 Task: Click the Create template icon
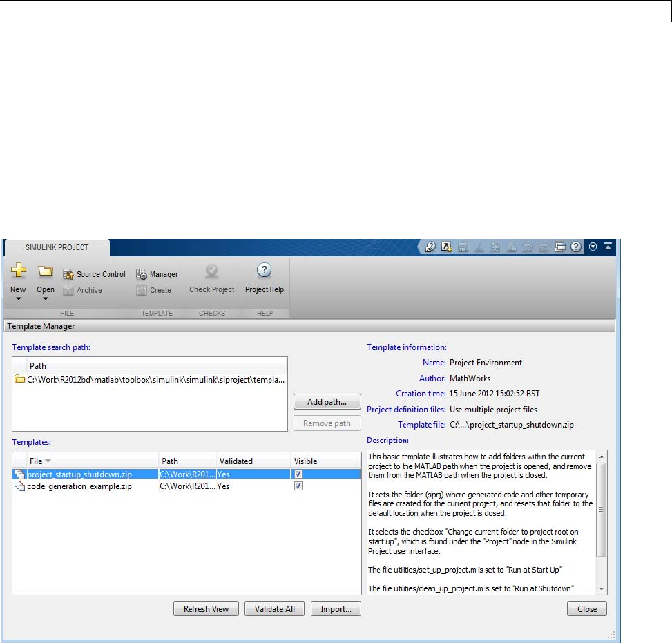click(142, 290)
